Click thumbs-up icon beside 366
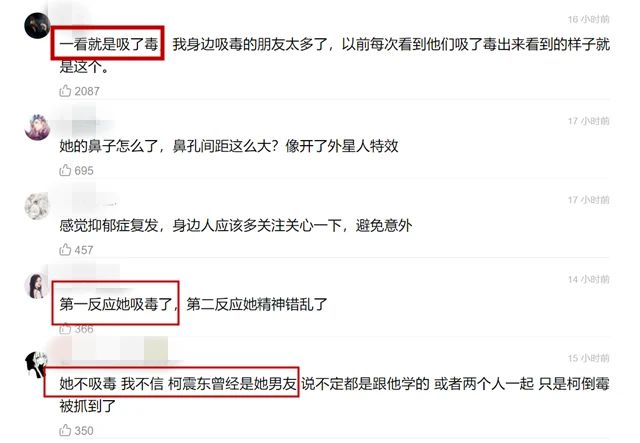This screenshot has height=443, width=640. [65, 329]
